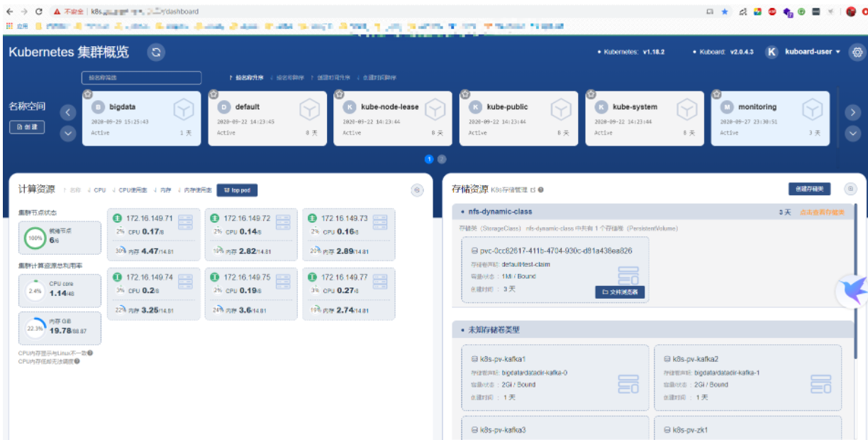Sort compute nodes by memory
The height and width of the screenshot is (440, 868).
pyautogui.click(x=164, y=190)
